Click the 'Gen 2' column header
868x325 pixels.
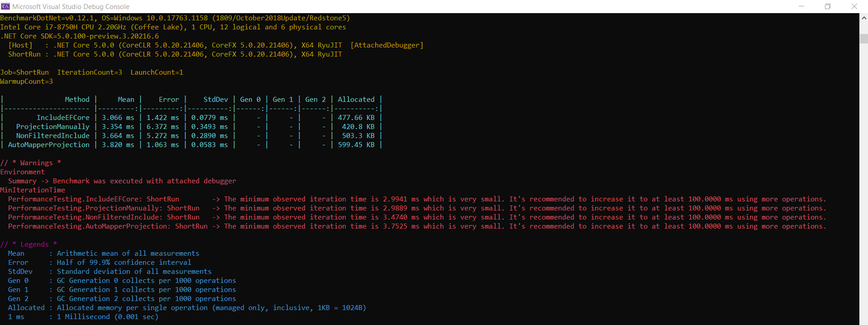[x=315, y=100]
